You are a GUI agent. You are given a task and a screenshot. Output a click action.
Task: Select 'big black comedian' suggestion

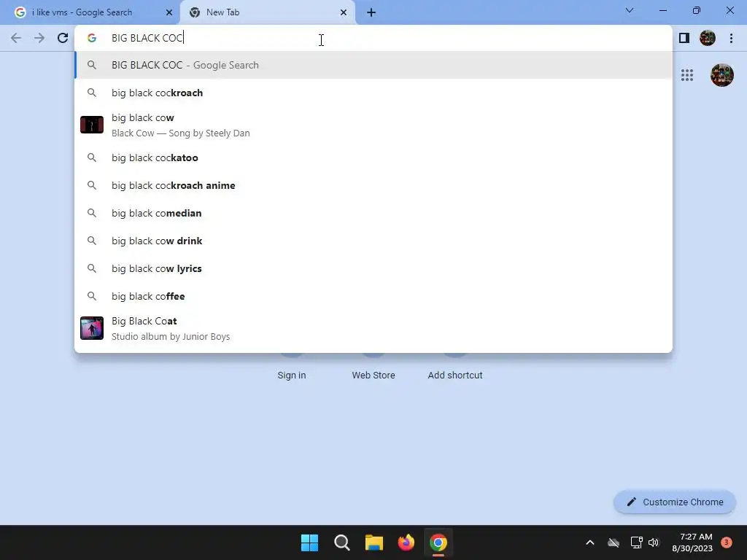(373, 213)
